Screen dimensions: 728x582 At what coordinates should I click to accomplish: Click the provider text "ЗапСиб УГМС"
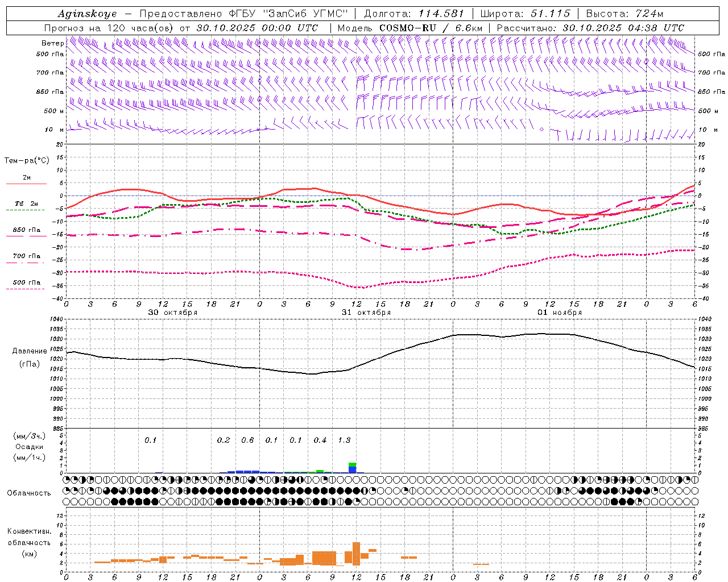point(304,14)
